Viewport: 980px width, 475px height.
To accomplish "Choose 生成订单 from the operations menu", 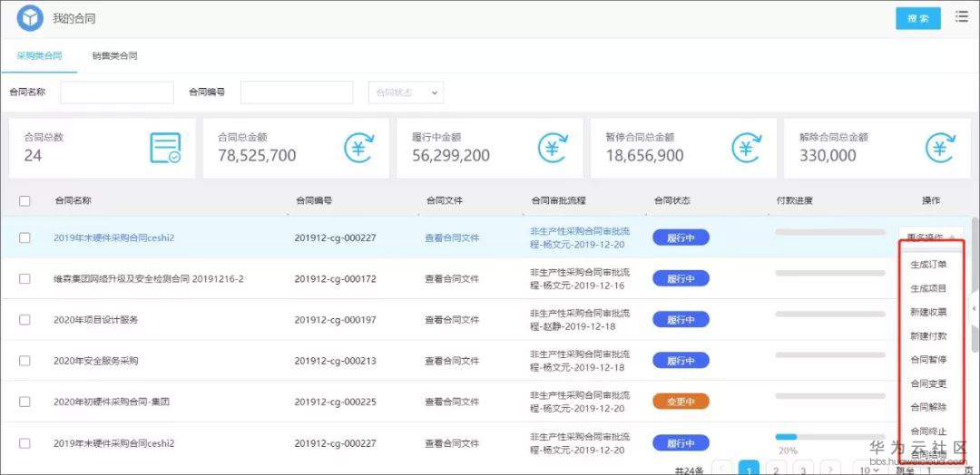I will tap(928, 264).
